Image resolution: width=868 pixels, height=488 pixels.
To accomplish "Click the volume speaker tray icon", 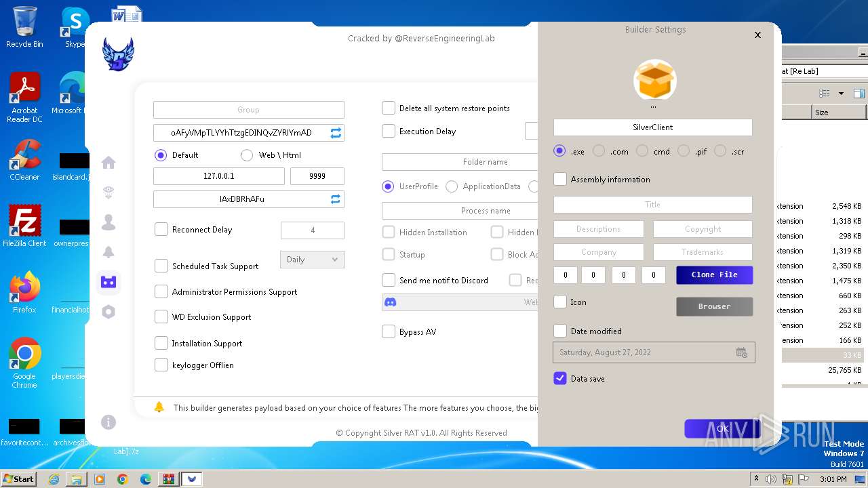I will [x=771, y=479].
